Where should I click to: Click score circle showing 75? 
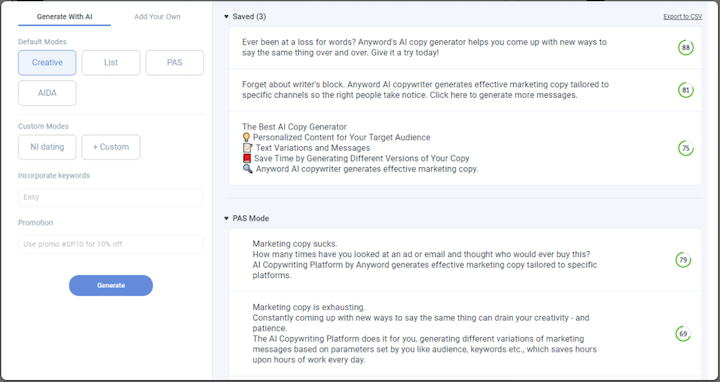click(x=686, y=148)
